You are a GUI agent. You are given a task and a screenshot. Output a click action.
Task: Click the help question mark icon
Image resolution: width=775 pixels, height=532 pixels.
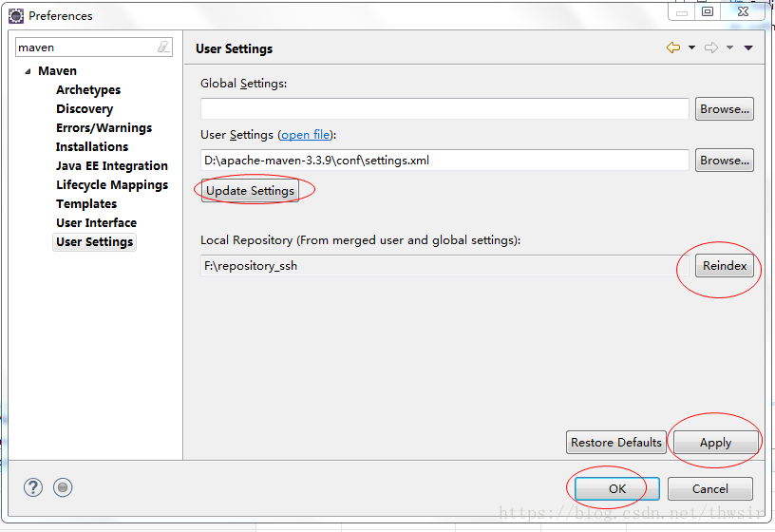[x=33, y=487]
